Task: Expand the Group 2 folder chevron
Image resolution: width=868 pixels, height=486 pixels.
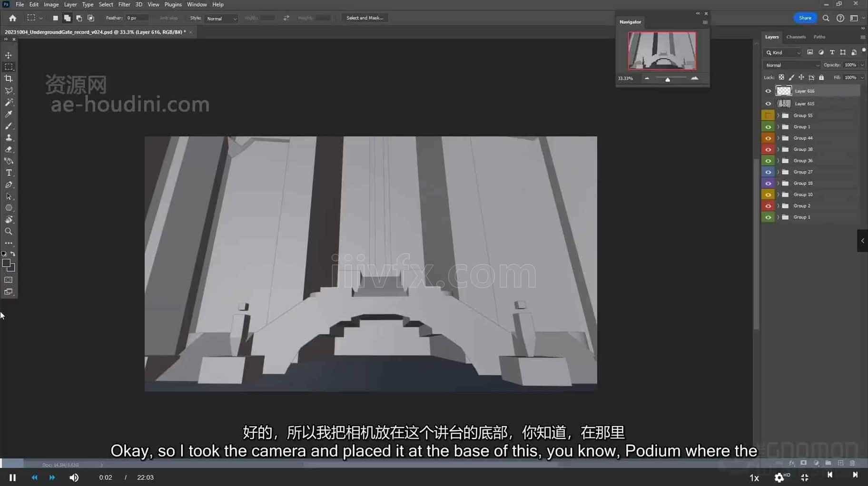Action: 779,206
